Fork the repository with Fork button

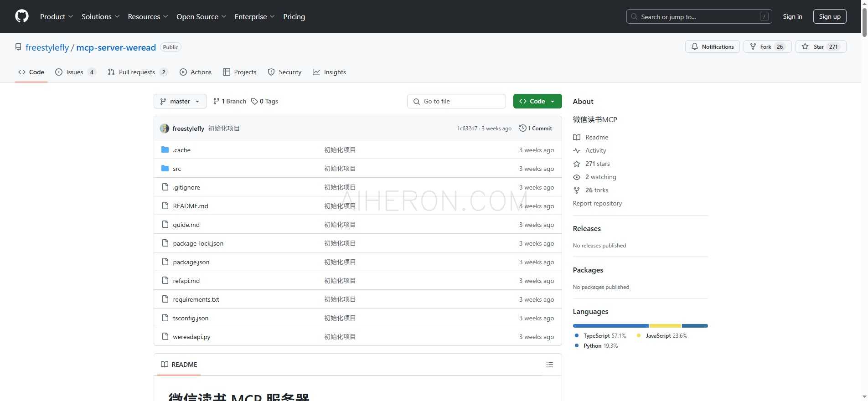[x=767, y=46]
